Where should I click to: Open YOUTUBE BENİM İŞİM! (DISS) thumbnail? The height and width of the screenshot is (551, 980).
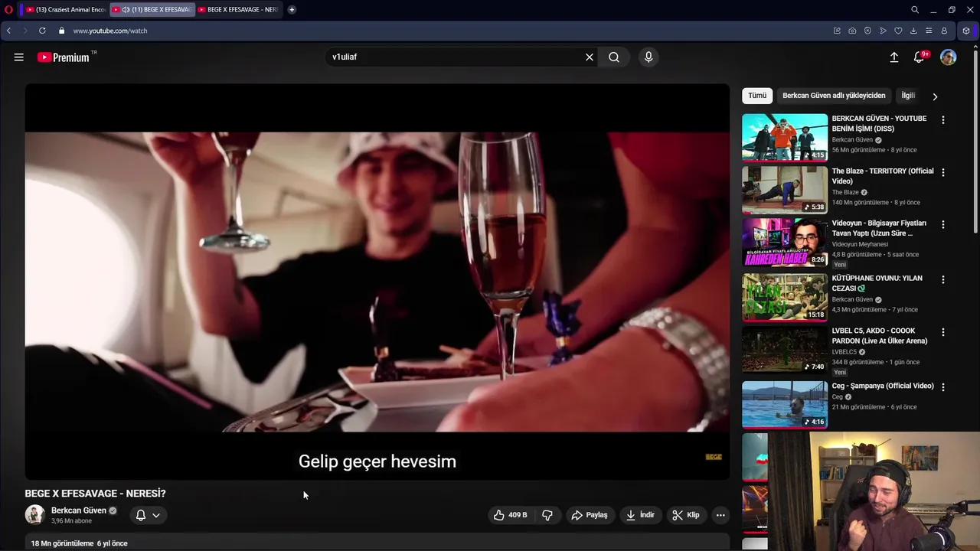[785, 138]
